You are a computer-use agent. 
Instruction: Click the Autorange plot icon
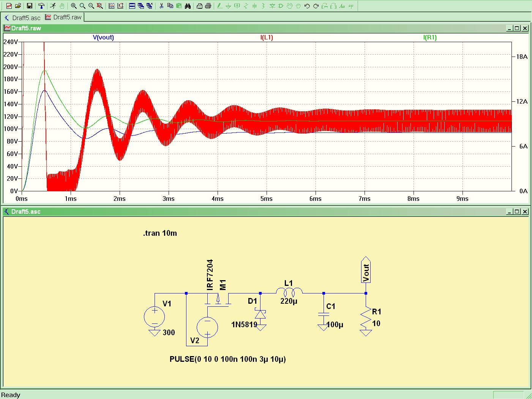click(112, 6)
